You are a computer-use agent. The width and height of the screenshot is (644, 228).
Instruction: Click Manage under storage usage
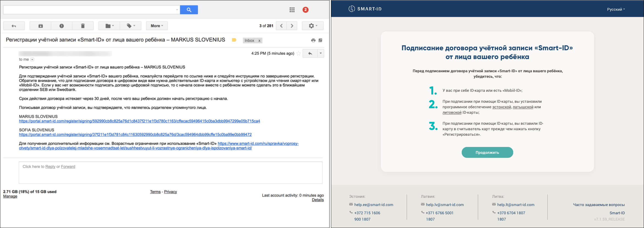(x=10, y=196)
